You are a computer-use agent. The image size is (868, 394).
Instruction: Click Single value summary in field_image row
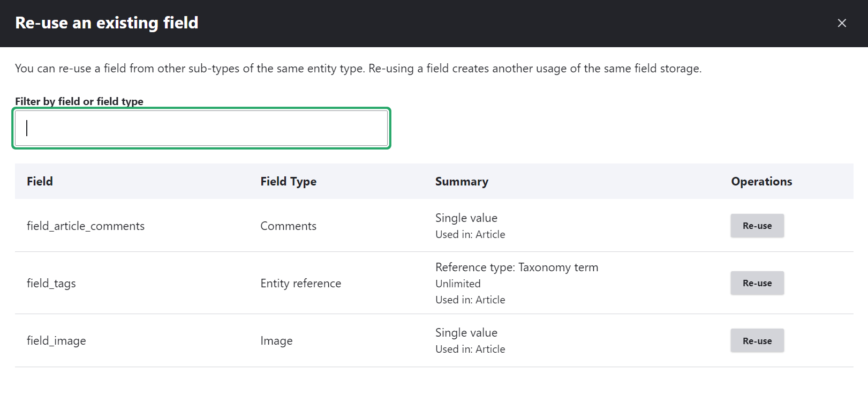click(x=466, y=333)
